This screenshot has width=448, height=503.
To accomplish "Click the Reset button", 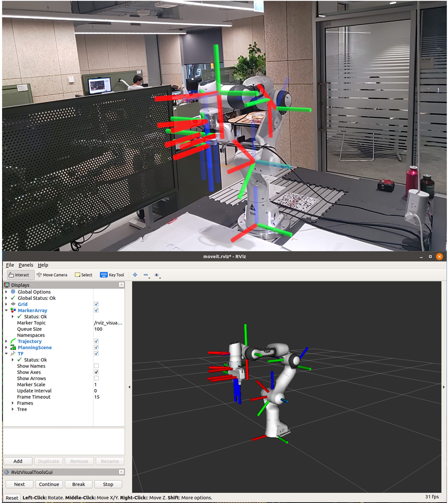I will [12, 498].
